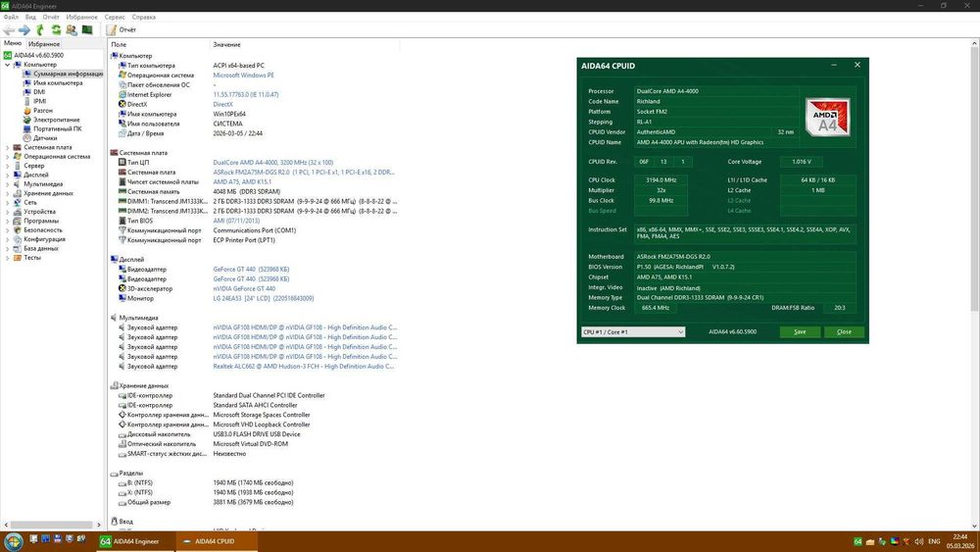This screenshot has width=980, height=552.
Task: Open the ASRock FM2A75M-DGS R2.0 motherboard link
Action: (304, 172)
